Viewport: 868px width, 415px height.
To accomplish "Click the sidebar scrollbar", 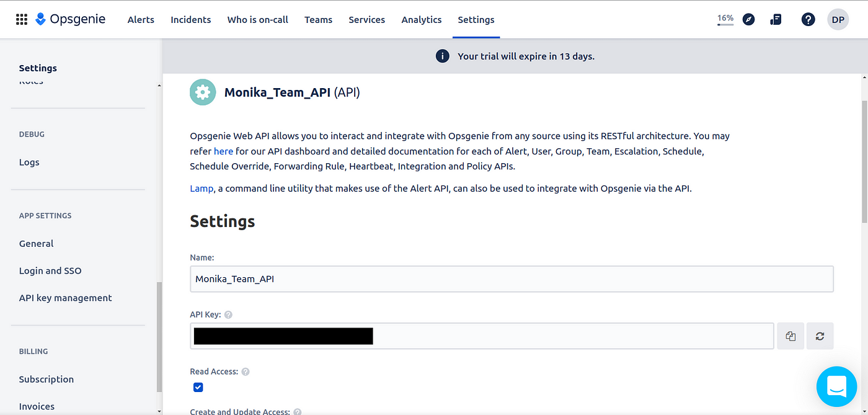I will tap(159, 337).
